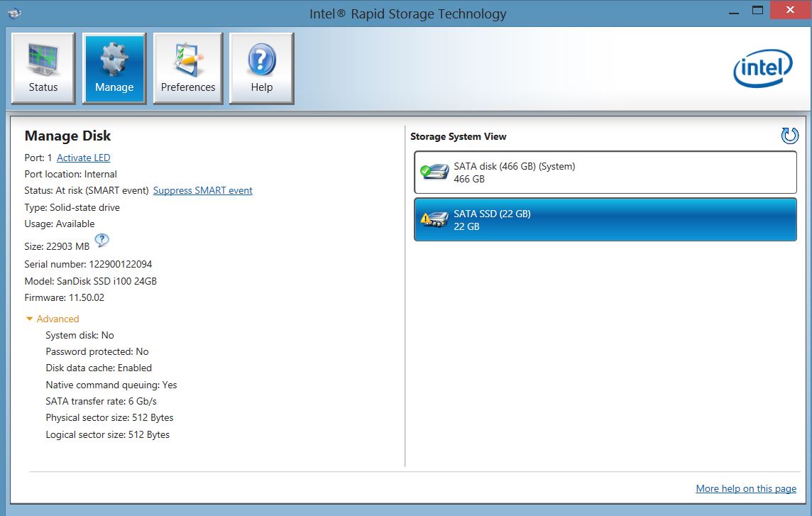Click Port location: Internal text
This screenshot has height=516, width=812.
point(70,174)
